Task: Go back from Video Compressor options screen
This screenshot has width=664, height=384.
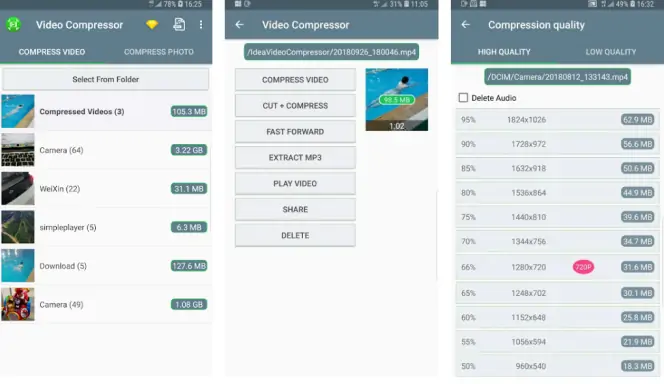Action: (x=240, y=25)
